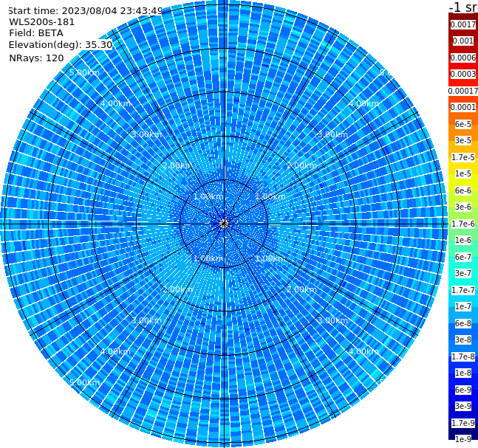This screenshot has height=448, width=478.
Task: Click the 0.0001 color scale label
Action: (463, 107)
